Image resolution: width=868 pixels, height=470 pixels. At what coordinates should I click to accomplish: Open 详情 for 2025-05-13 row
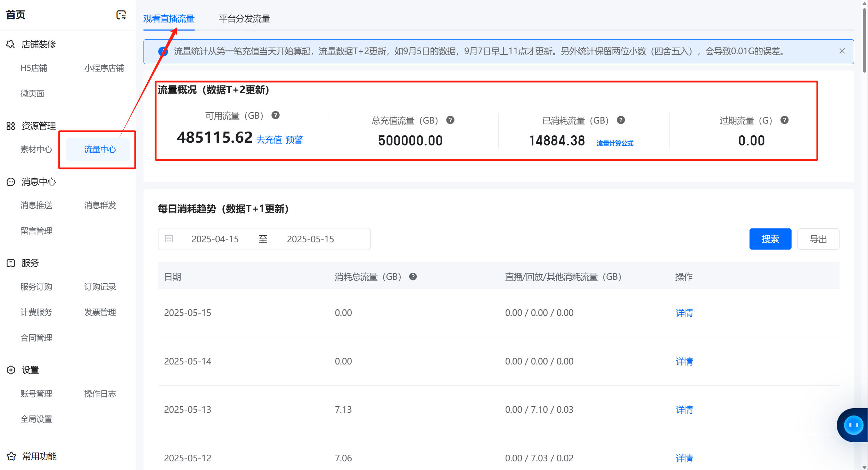684,410
